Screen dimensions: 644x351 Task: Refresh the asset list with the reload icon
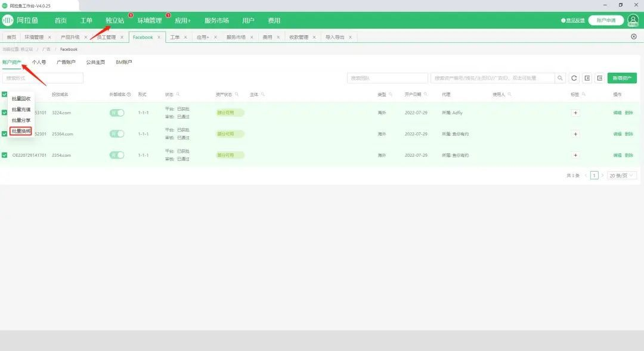pos(574,78)
